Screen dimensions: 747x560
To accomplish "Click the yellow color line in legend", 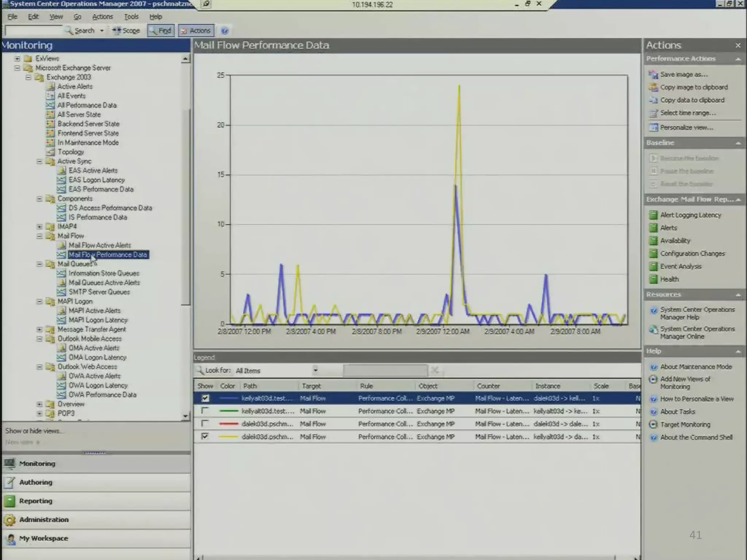I will (229, 437).
